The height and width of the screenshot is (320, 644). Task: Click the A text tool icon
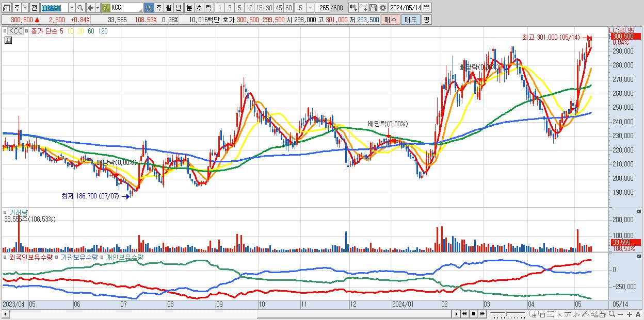(638, 314)
